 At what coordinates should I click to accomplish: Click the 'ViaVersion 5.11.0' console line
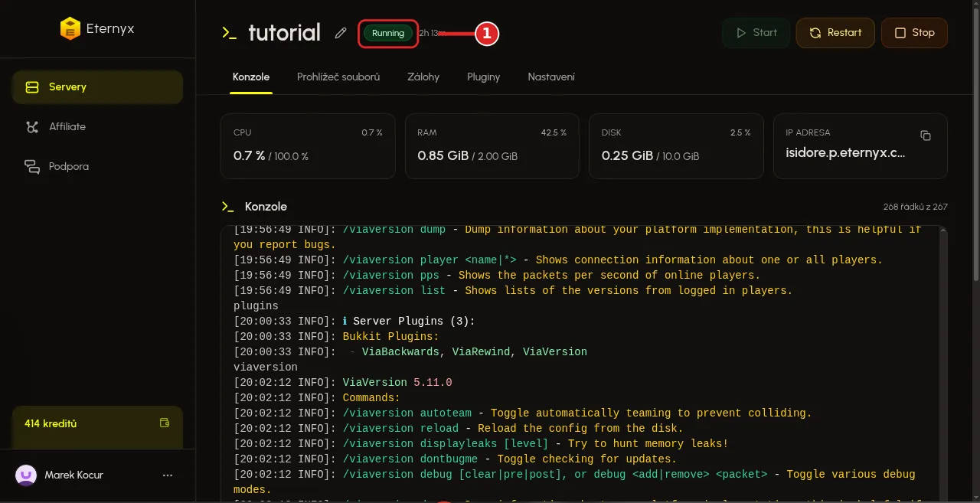(x=343, y=383)
